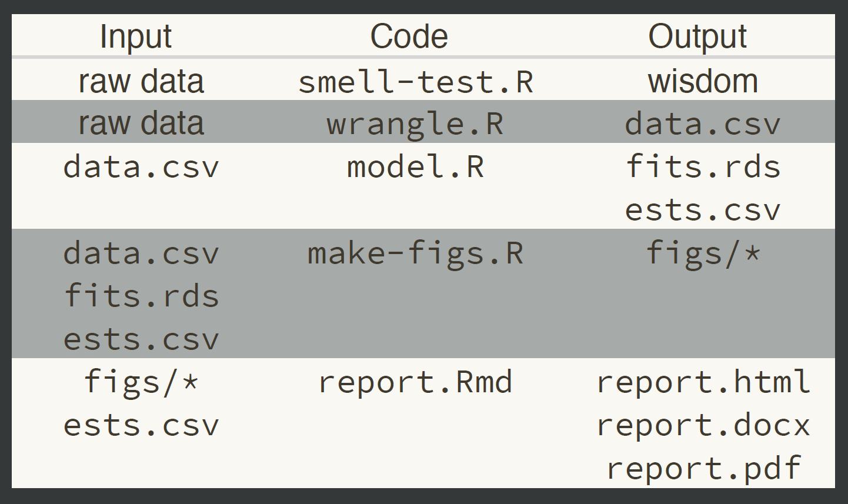
Task: Select the wisdom output cell
Action: [x=703, y=81]
